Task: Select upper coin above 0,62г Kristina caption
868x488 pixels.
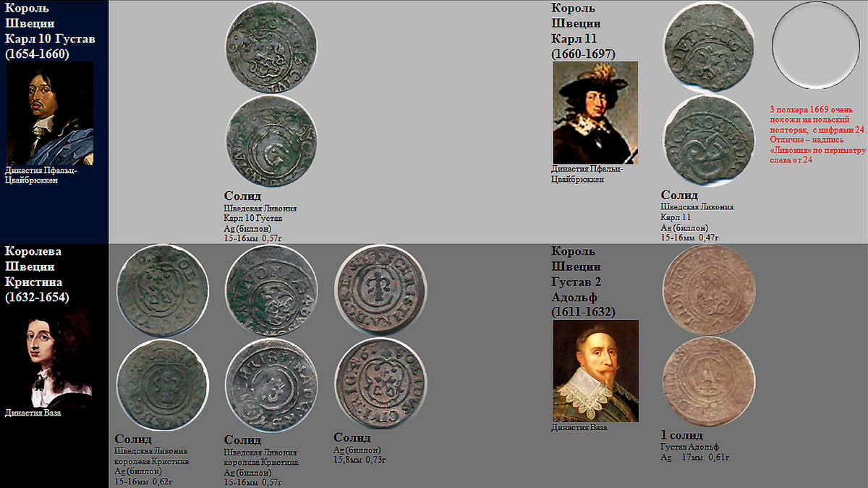Action: click(162, 290)
